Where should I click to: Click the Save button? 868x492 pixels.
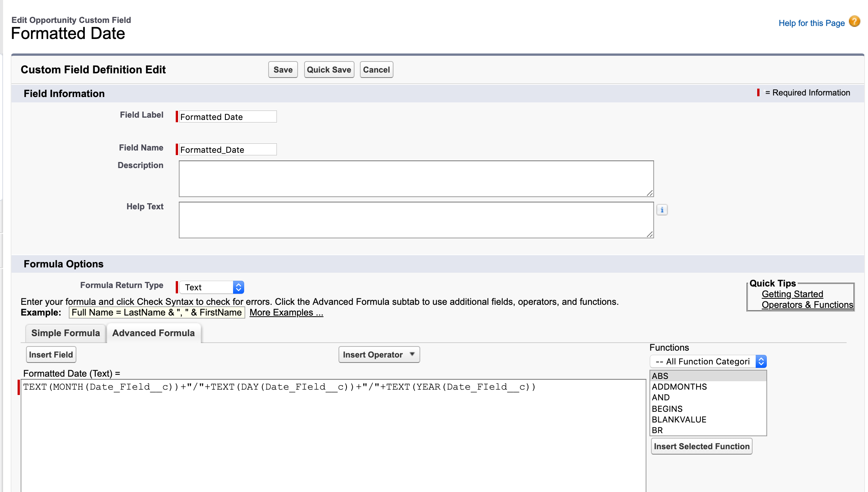pyautogui.click(x=283, y=70)
